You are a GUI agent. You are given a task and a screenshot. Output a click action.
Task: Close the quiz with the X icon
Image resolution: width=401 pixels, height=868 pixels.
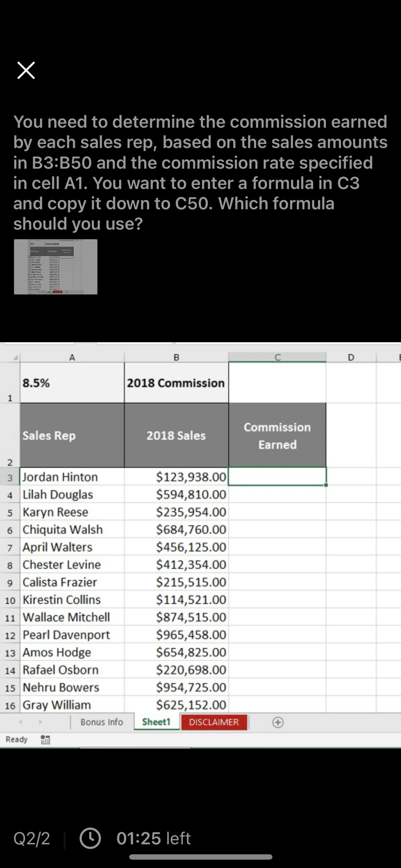(x=26, y=70)
